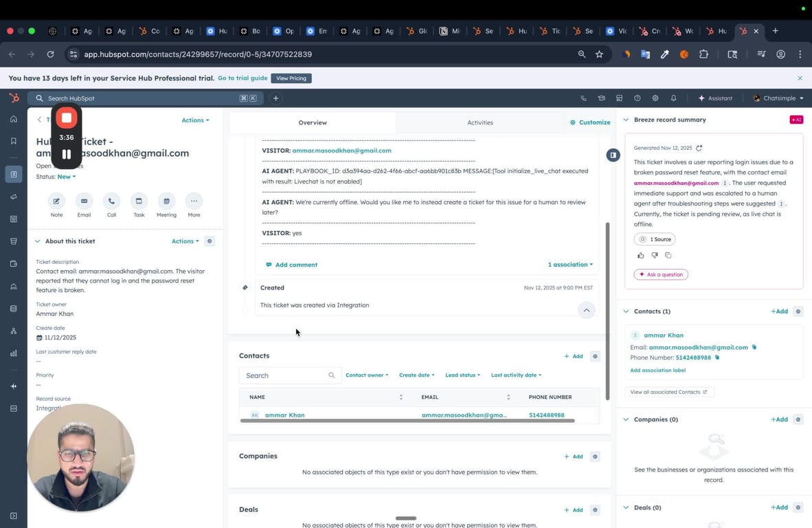
Task: Collapse the Deals (0) sidebar section
Action: coord(626,508)
